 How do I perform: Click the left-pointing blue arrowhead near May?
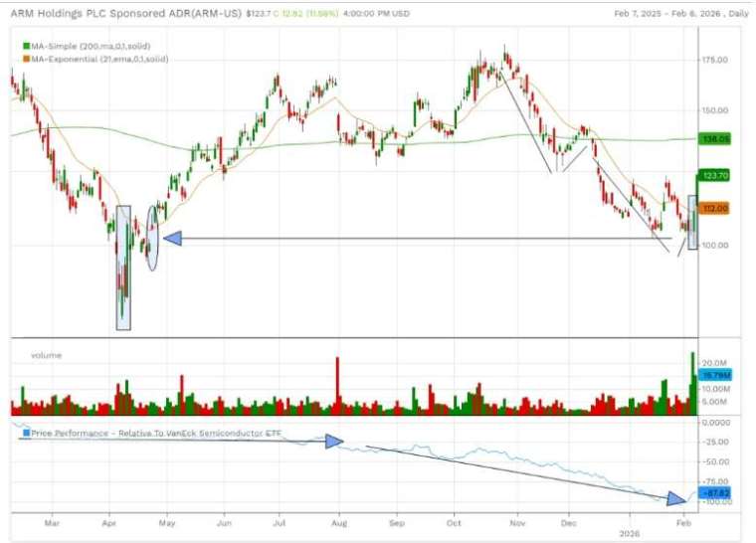(172, 239)
